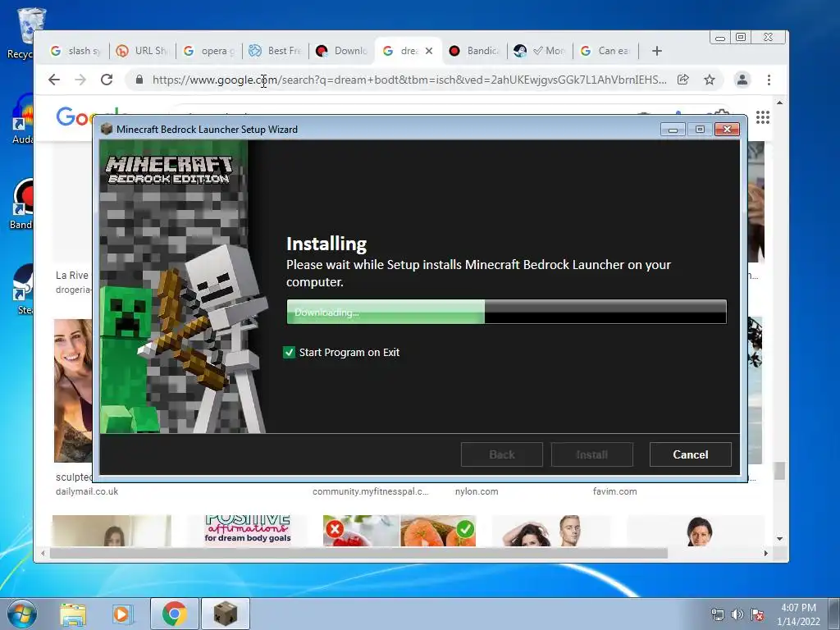The width and height of the screenshot is (840, 630).
Task: Click the Action Center flag tray icon
Action: [757, 614]
